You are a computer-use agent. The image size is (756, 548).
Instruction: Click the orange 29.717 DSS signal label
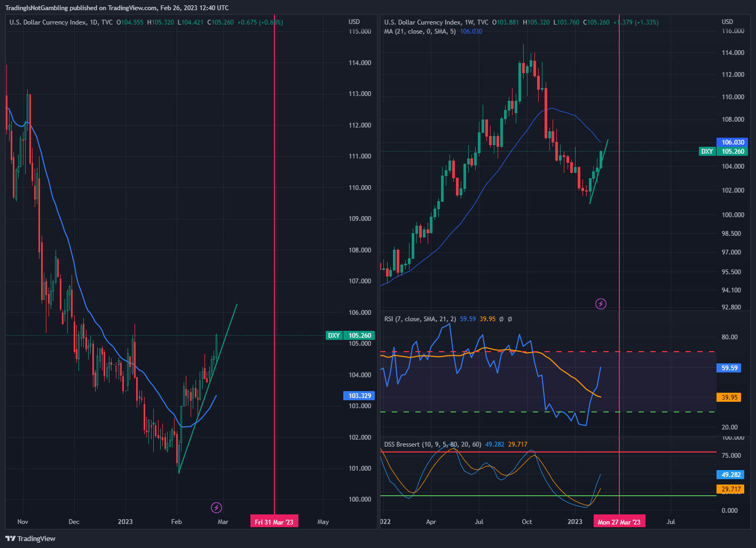point(731,489)
